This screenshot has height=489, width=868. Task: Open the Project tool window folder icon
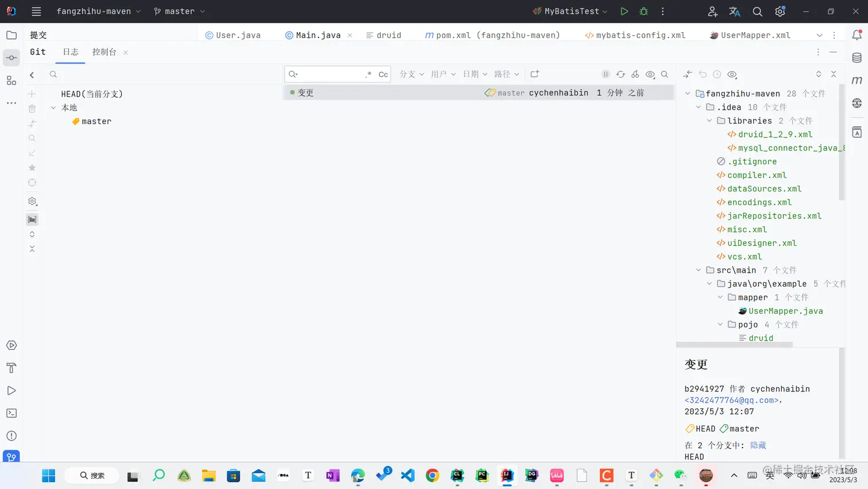(x=11, y=35)
